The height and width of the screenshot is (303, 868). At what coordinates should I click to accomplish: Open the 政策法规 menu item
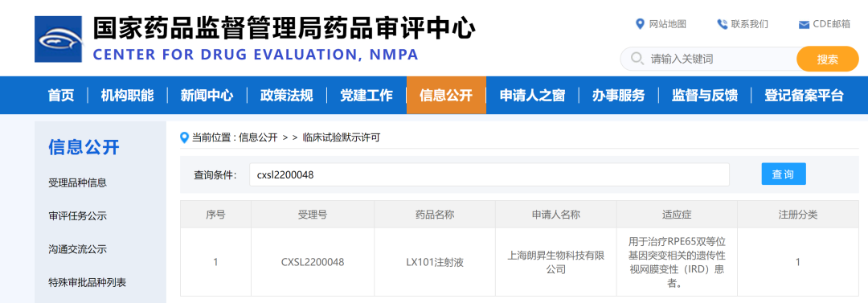[x=287, y=96]
